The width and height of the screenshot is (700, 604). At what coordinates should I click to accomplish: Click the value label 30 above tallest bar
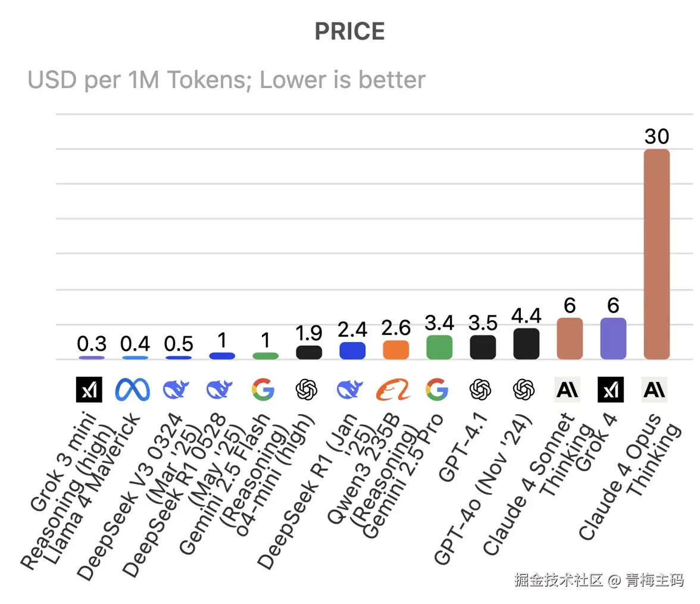(x=657, y=137)
